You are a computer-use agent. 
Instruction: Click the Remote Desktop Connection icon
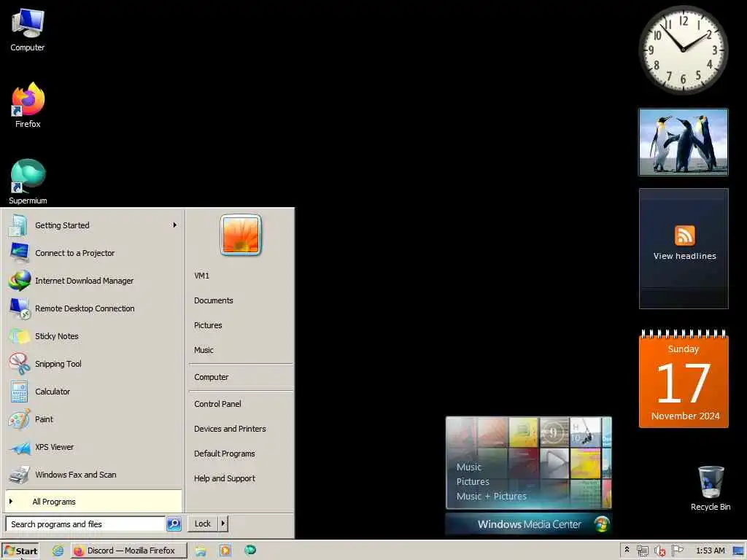click(20, 308)
